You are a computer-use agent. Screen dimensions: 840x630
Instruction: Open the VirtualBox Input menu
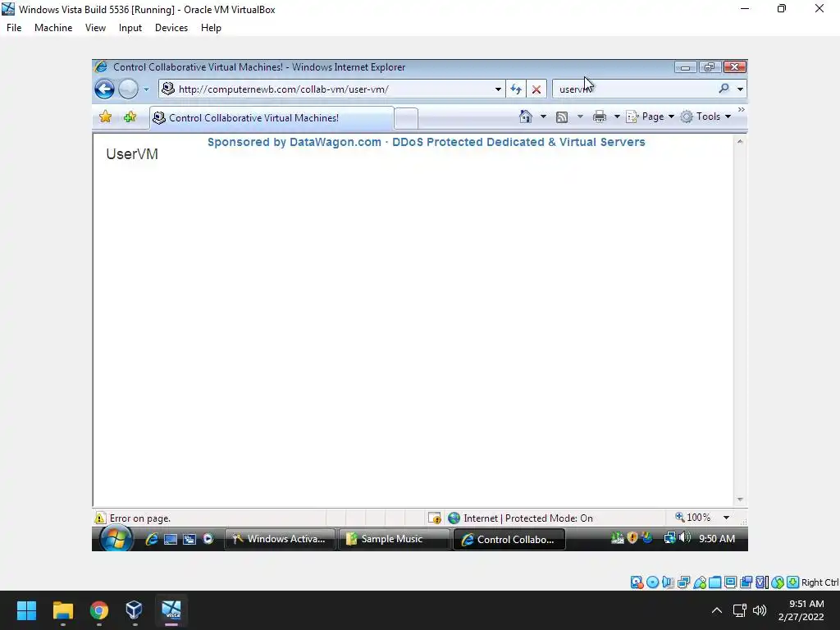point(130,28)
